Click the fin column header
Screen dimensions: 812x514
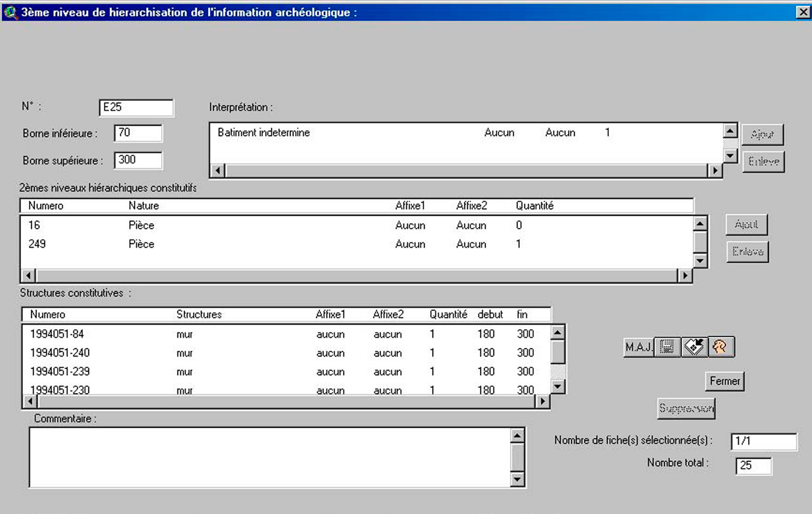click(522, 315)
